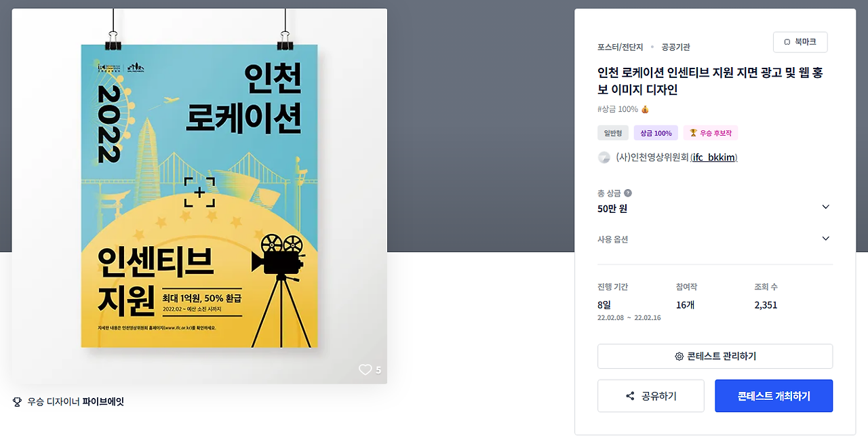
Task: Select the 포스터/전단지 category
Action: [x=618, y=47]
